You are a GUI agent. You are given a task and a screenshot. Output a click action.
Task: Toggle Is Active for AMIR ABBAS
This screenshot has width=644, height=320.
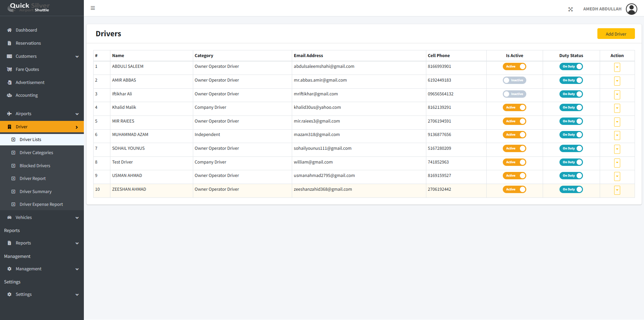514,80
